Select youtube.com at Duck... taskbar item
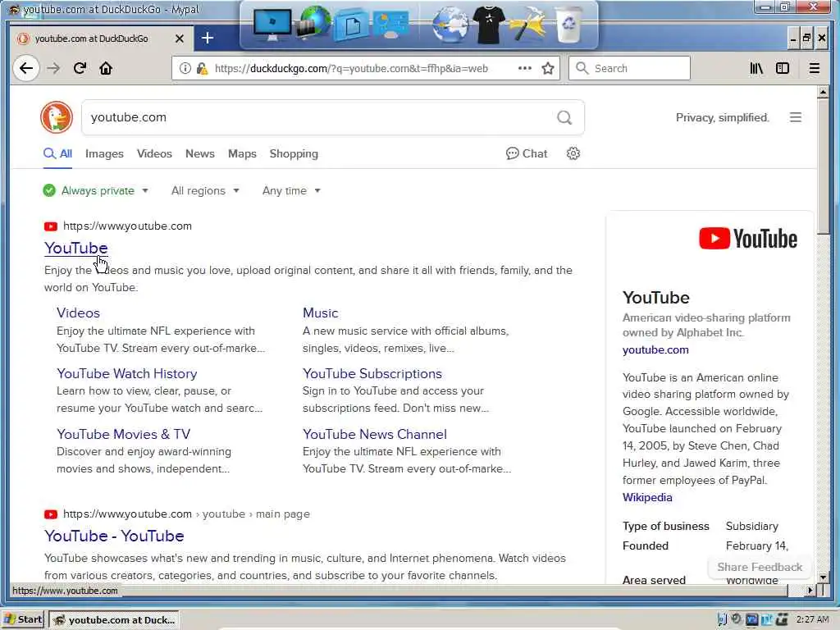The image size is (840, 630). tap(114, 620)
